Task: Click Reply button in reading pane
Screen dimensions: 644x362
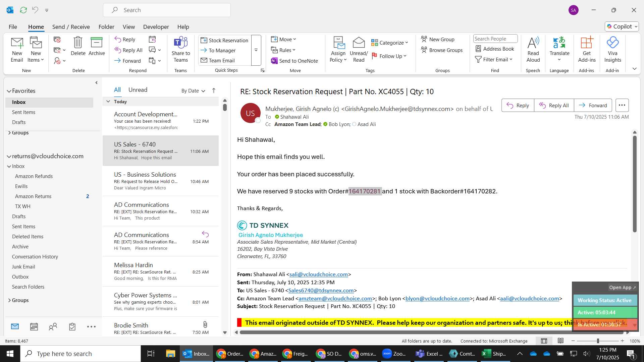Action: click(x=518, y=105)
